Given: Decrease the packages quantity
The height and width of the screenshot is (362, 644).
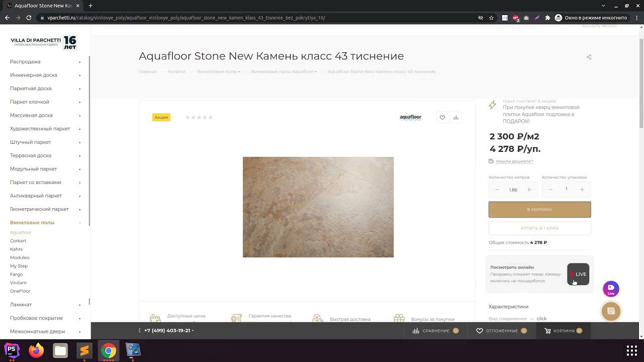Looking at the screenshot, I should (550, 190).
